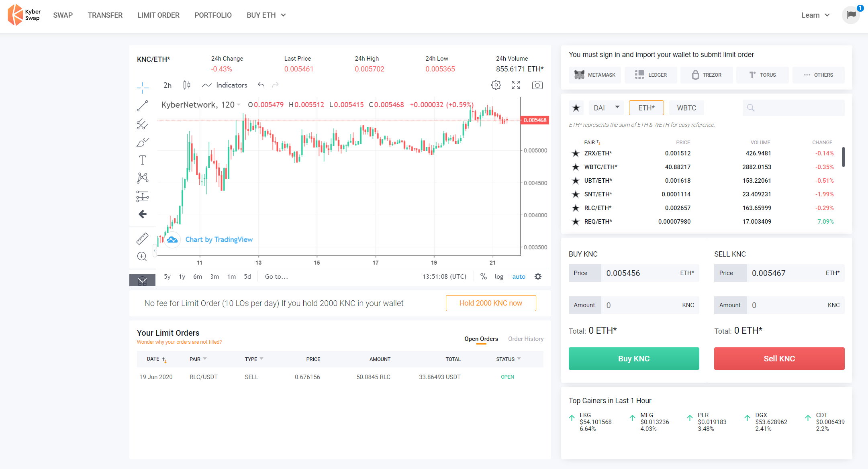
Task: Change the candlestick chart style
Action: (187, 85)
